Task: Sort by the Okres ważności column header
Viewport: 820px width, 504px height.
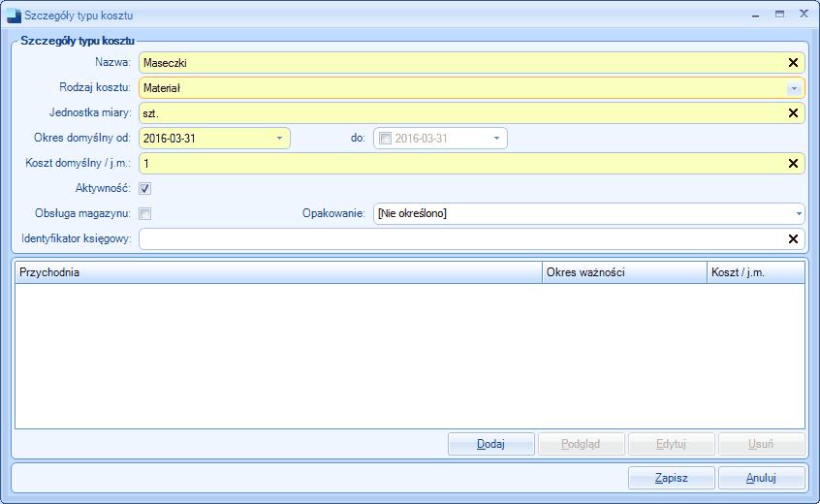Action: coord(624,272)
